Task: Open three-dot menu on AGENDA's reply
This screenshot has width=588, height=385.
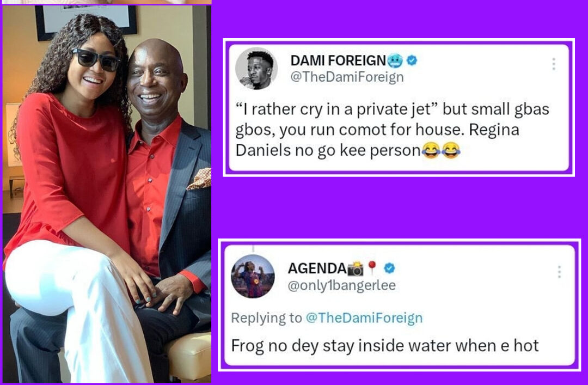Action: (x=559, y=272)
